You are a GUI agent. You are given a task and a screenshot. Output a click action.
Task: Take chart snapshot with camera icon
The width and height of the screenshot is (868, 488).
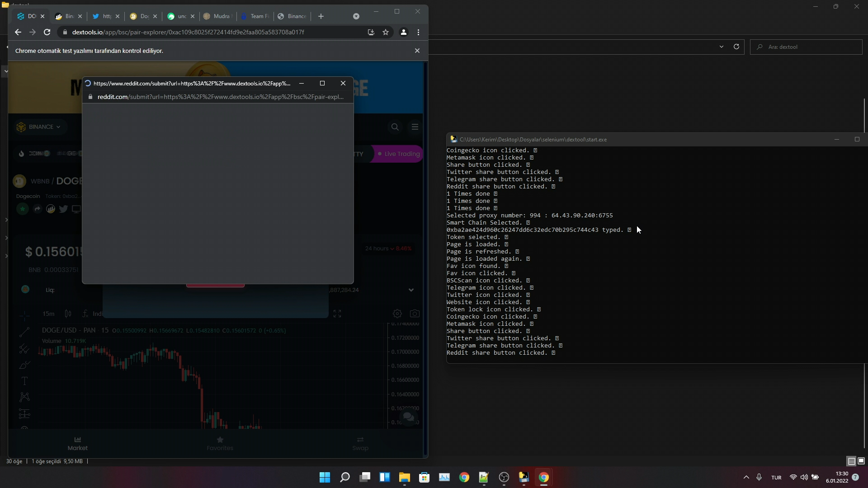(x=415, y=314)
